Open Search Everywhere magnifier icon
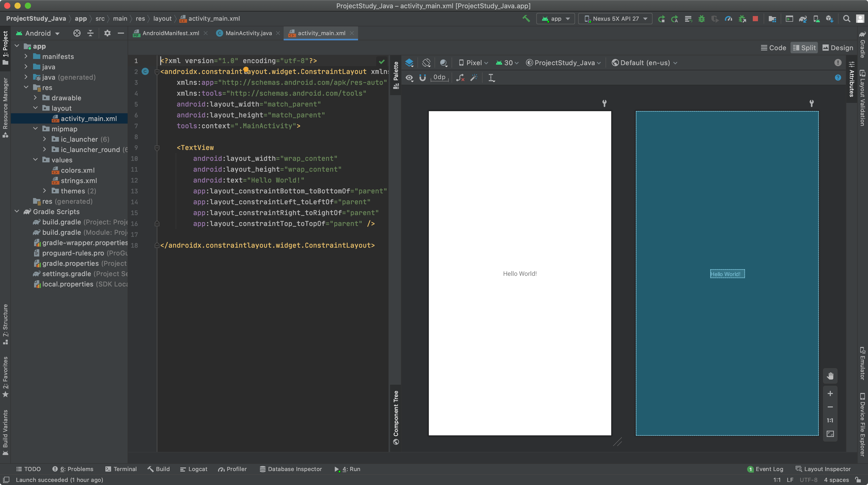868x485 pixels. (x=847, y=19)
